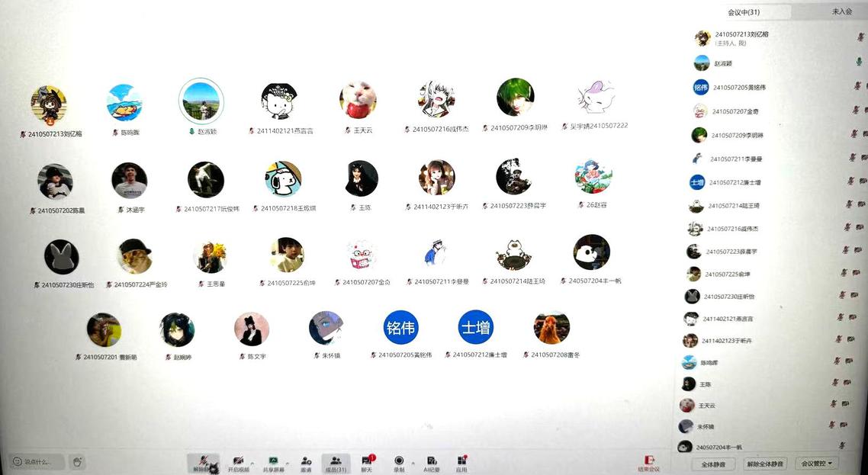Open the 聊天 chat icon
Viewport: 868px width, 475px height.
click(x=366, y=462)
